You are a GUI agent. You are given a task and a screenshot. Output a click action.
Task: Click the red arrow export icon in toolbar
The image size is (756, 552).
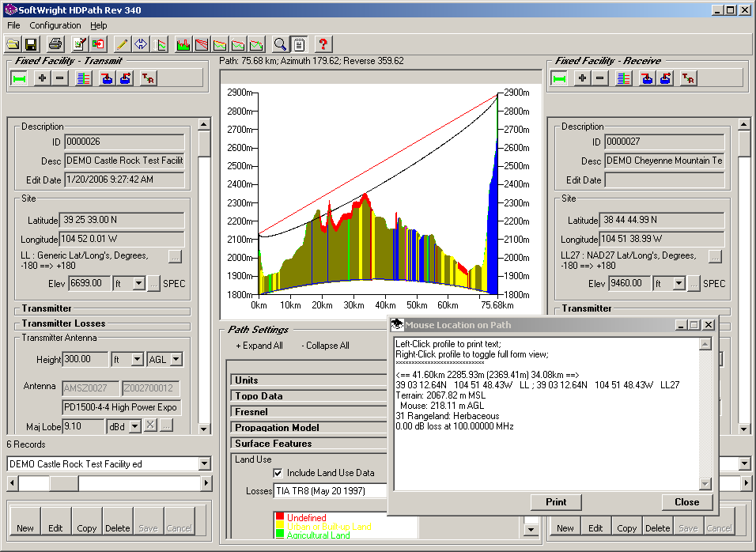click(x=98, y=44)
